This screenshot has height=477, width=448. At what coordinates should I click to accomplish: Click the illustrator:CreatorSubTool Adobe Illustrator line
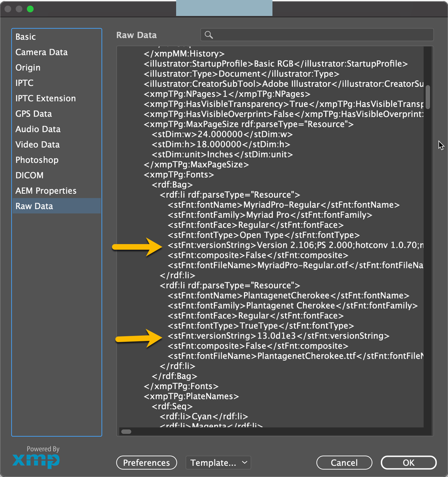coord(284,84)
